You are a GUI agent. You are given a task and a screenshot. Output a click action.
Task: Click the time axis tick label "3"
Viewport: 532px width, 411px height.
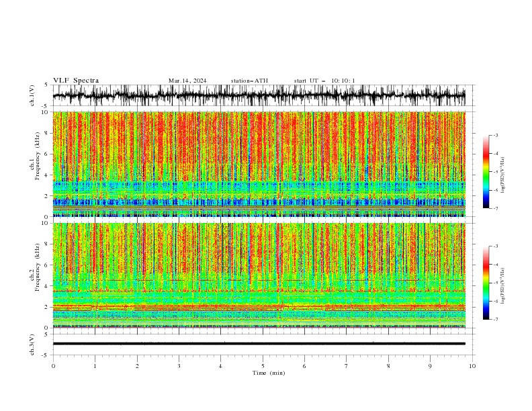click(179, 366)
